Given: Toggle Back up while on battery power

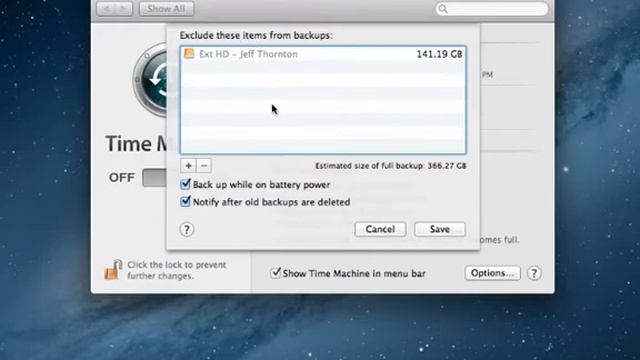Looking at the screenshot, I should (x=185, y=184).
